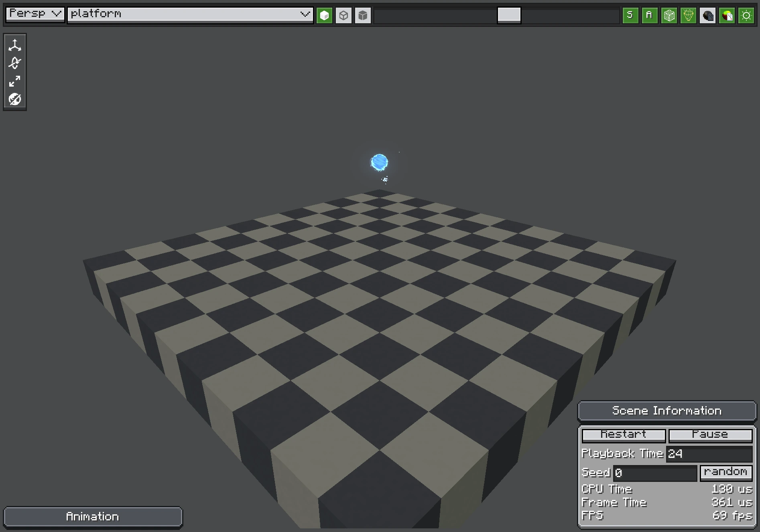This screenshot has height=532, width=760.
Task: Select the translate (move) gizmo tool
Action: (x=15, y=45)
